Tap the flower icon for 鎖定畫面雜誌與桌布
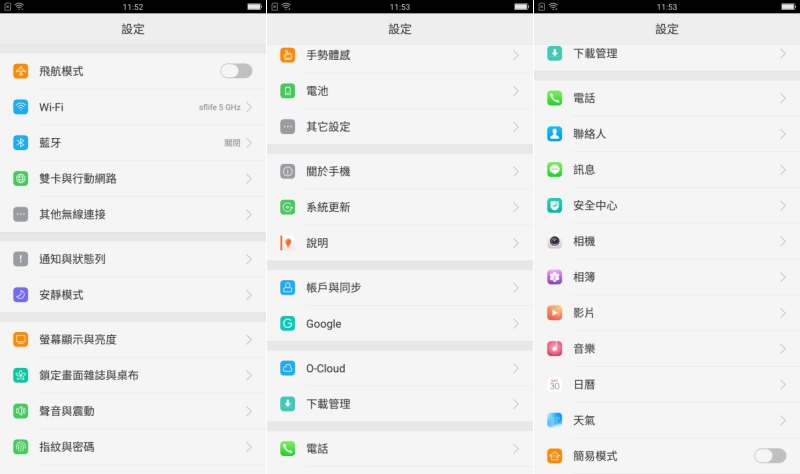The height and width of the screenshot is (474, 800). click(x=20, y=375)
